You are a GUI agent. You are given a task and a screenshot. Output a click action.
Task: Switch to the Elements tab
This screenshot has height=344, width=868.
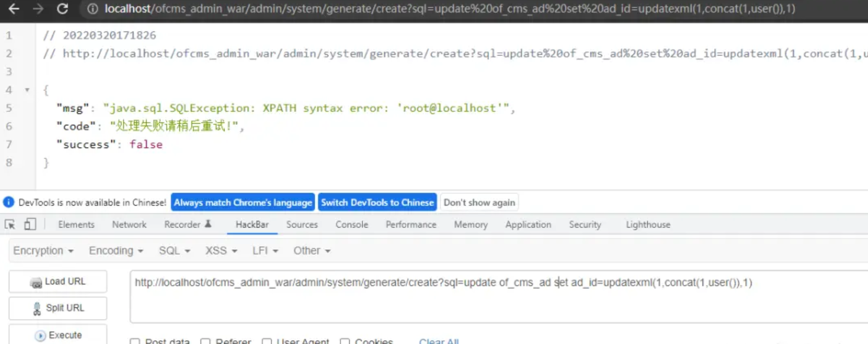pos(76,224)
